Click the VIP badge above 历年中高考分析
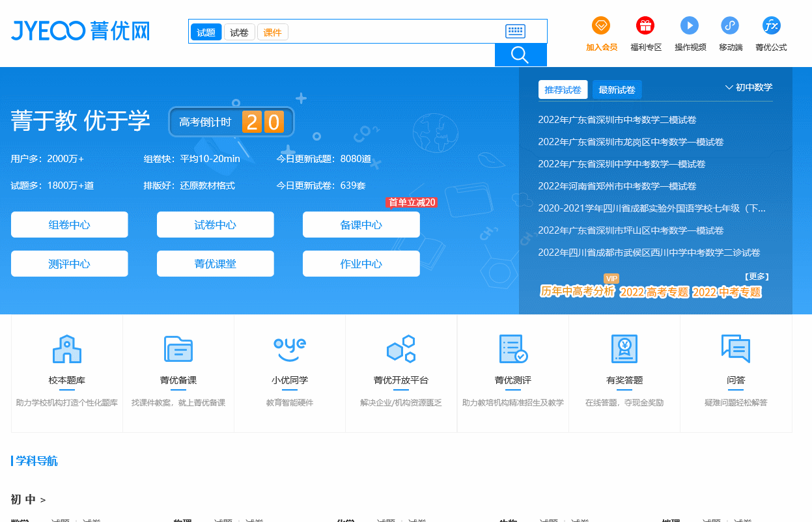 tap(611, 279)
